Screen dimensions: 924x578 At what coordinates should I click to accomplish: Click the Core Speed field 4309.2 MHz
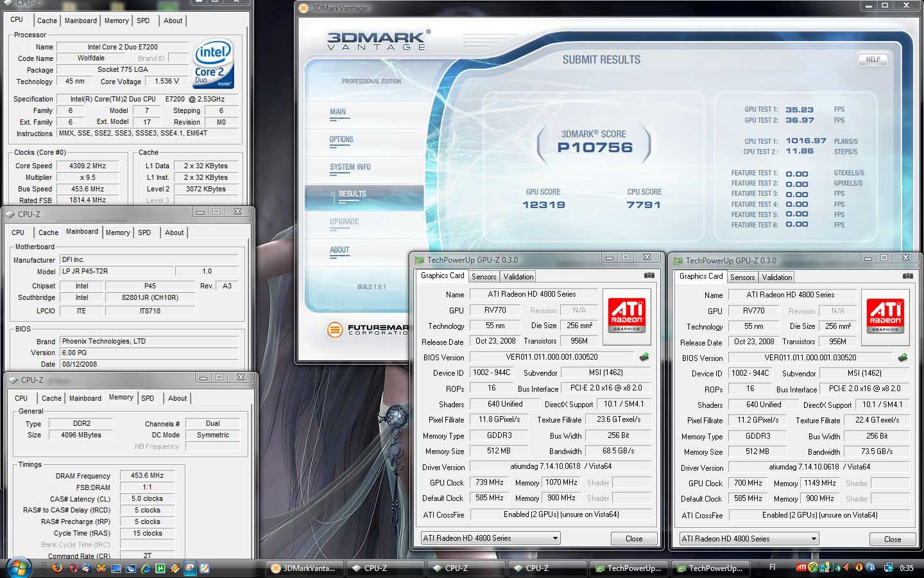point(87,166)
